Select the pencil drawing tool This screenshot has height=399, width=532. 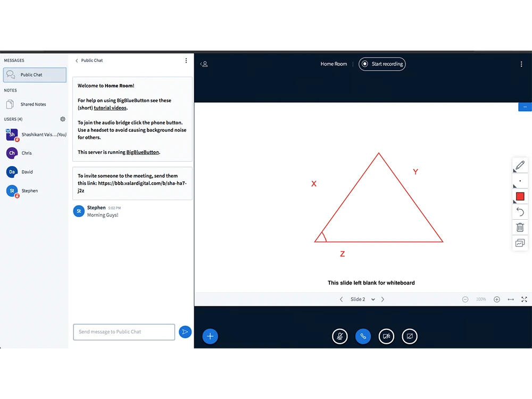tap(520, 165)
